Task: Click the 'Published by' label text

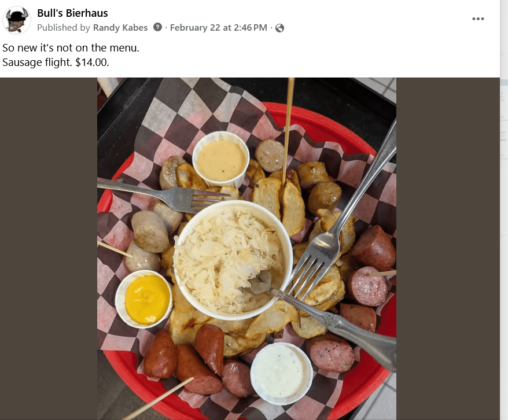Action: (x=64, y=28)
